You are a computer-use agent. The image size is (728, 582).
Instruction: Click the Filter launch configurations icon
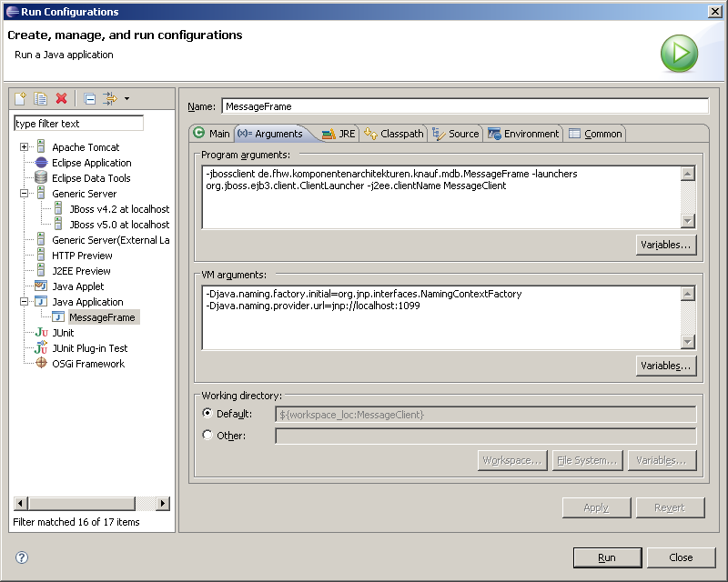(110, 98)
